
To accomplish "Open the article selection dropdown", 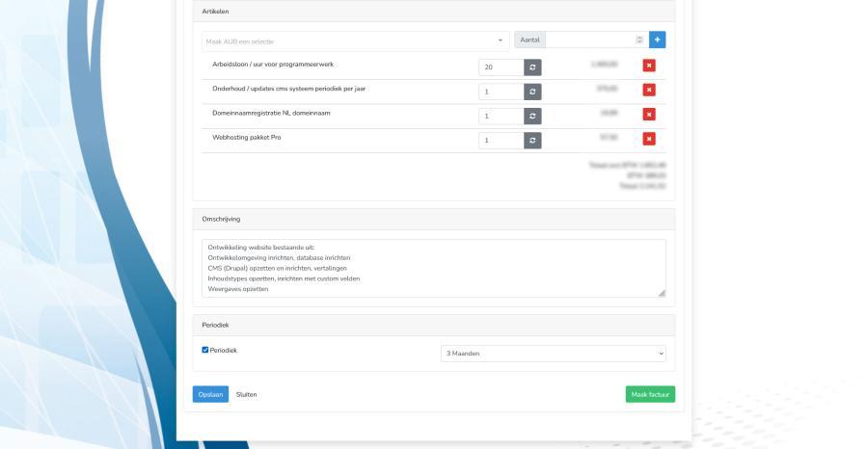I will pyautogui.click(x=355, y=40).
